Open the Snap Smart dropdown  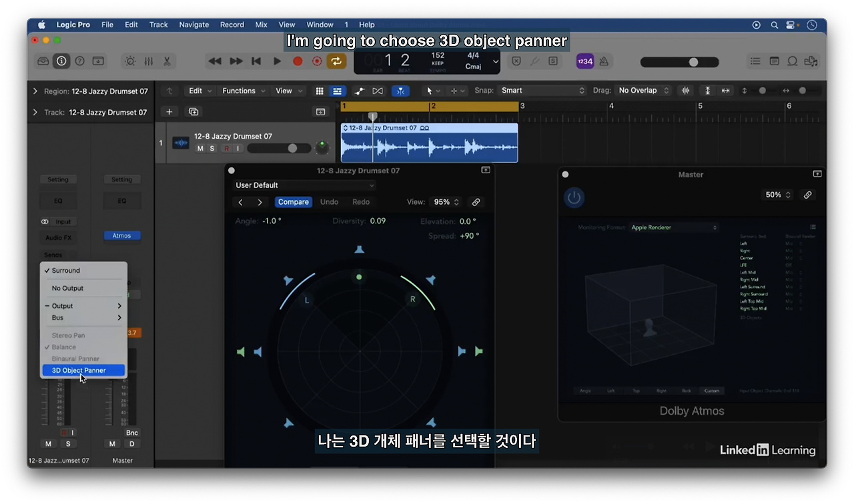(x=542, y=91)
